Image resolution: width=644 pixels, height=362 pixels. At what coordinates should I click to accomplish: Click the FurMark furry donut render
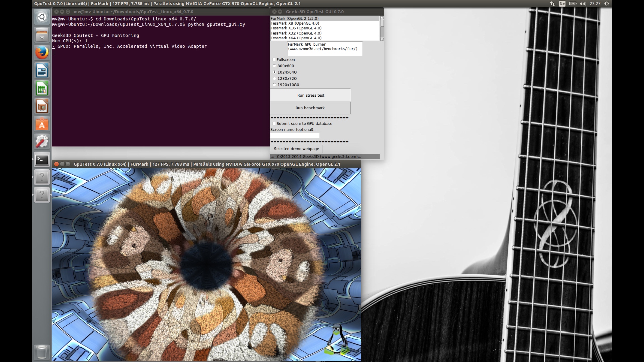206,265
